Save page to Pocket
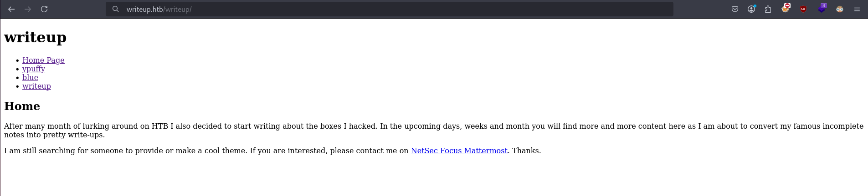This screenshot has width=868, height=196. pos(735,9)
